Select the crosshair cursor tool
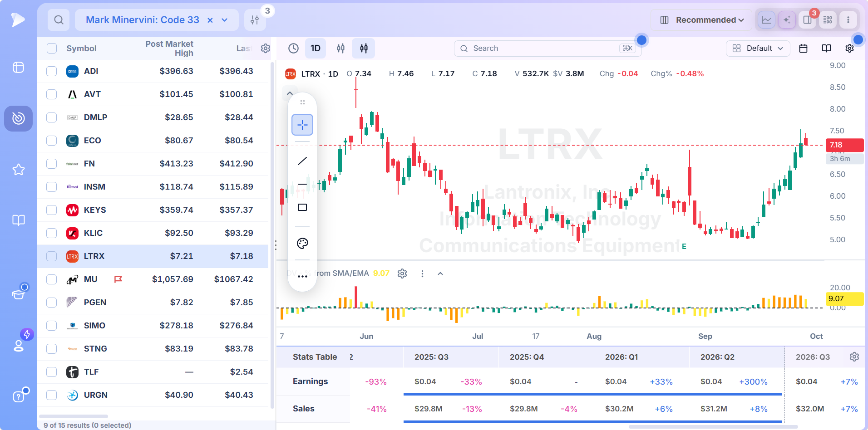868x430 pixels. [x=302, y=125]
